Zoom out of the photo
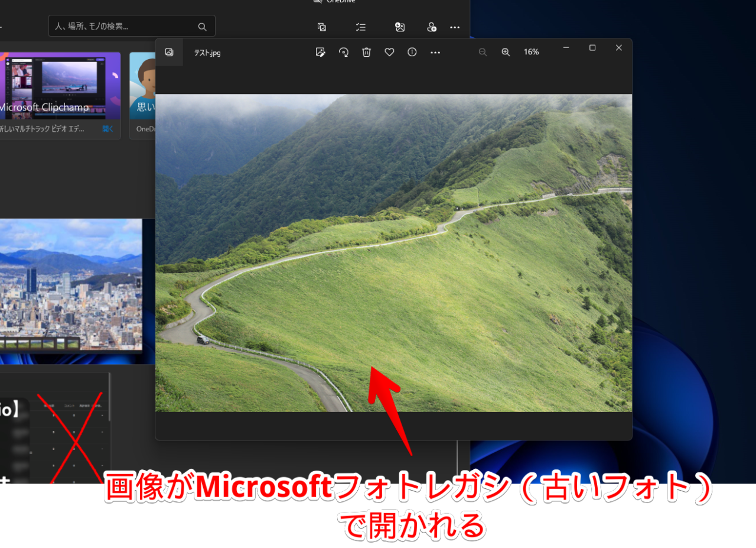756x548 pixels. [x=483, y=52]
